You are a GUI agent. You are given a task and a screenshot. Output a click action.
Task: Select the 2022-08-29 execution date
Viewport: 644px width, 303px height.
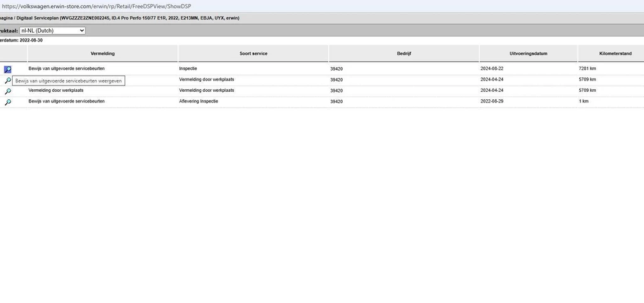tap(492, 101)
